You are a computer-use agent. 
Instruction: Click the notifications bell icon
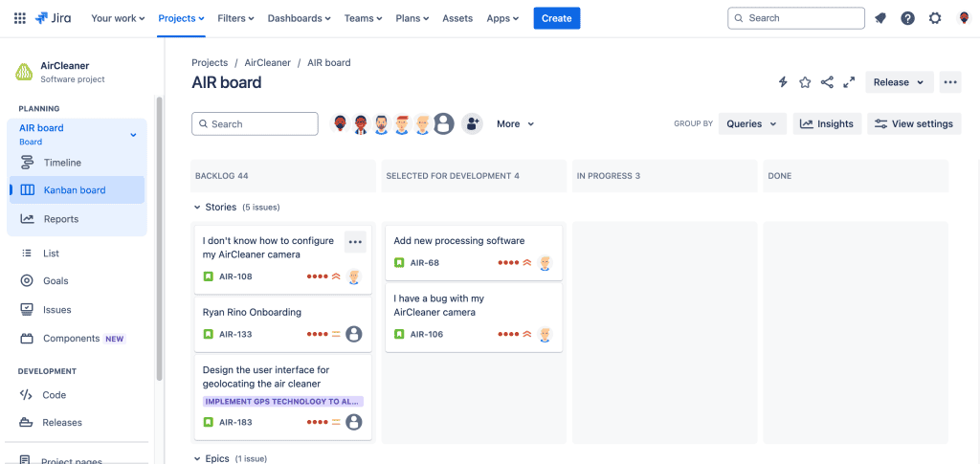point(880,18)
